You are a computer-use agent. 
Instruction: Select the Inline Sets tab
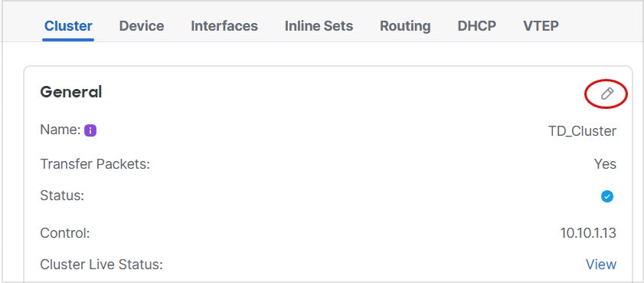tap(319, 26)
